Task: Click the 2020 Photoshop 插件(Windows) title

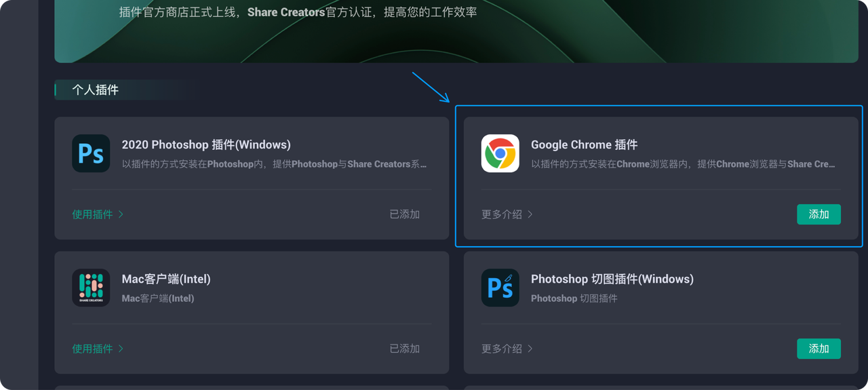Action: point(206,144)
